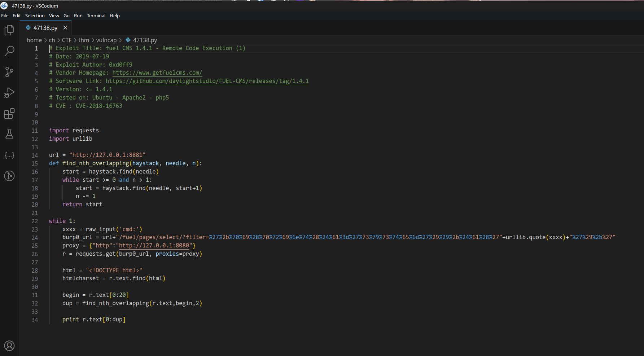Click the Python file icon in the 47138.py tab
This screenshot has width=644, height=356.
click(28, 28)
